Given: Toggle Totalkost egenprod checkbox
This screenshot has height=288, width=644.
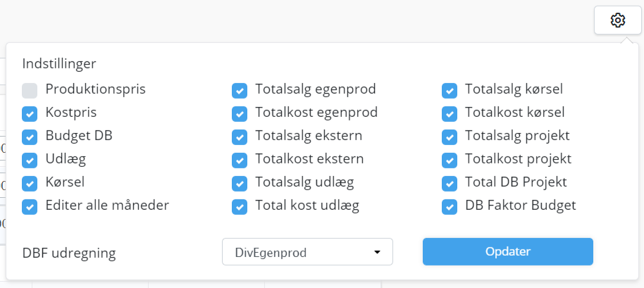Looking at the screenshot, I should pos(240,114).
